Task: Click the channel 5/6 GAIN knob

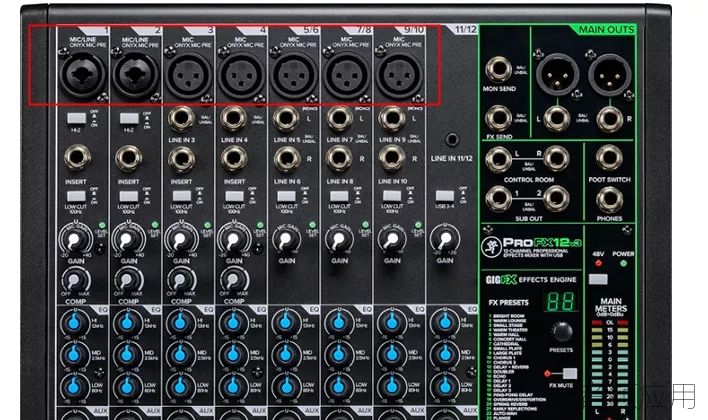Action: [286, 240]
